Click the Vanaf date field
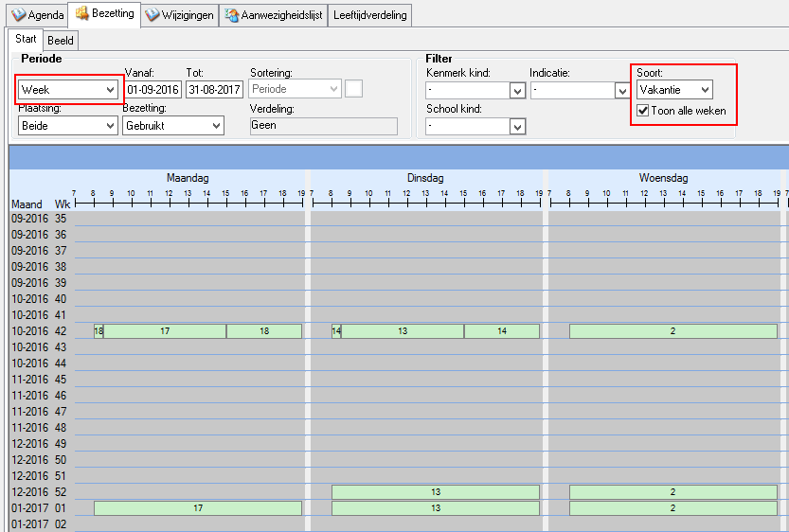 click(x=152, y=90)
